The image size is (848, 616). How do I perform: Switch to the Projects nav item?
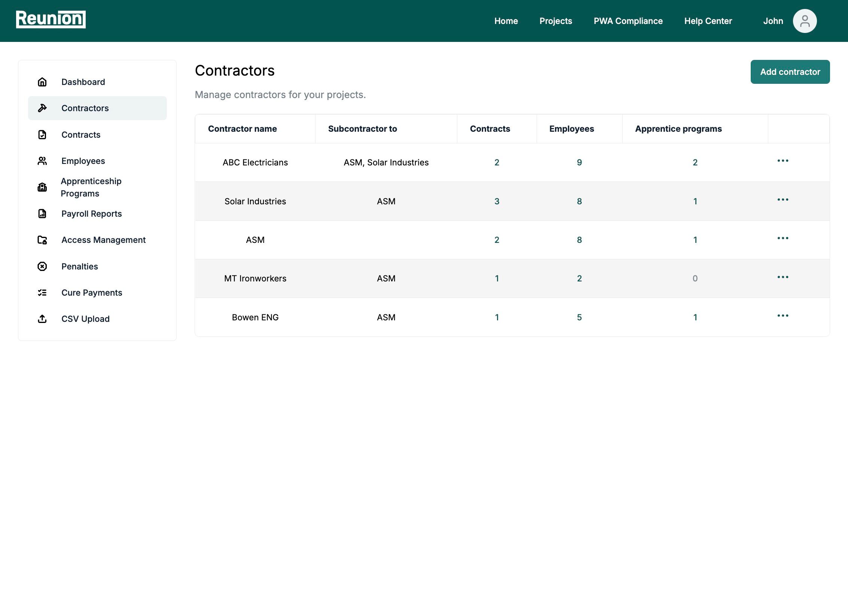(555, 21)
